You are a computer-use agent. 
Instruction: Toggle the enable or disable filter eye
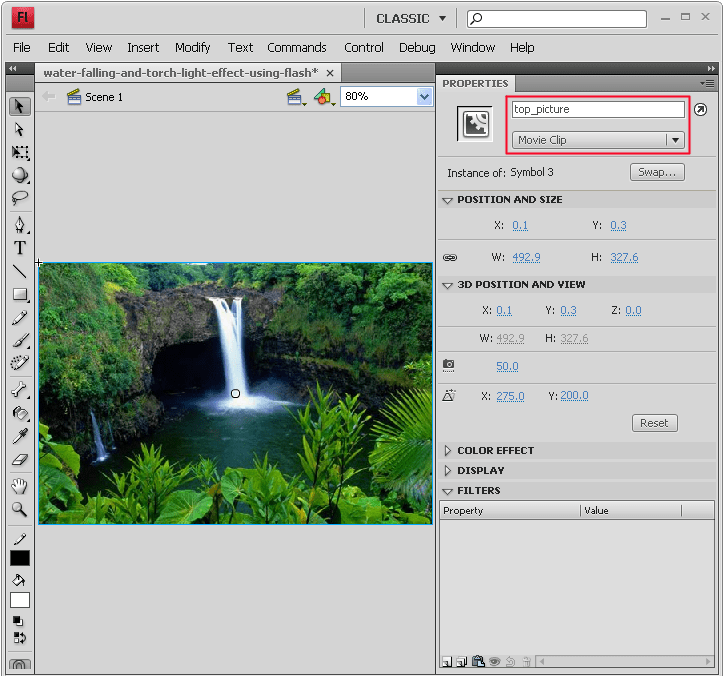point(495,662)
